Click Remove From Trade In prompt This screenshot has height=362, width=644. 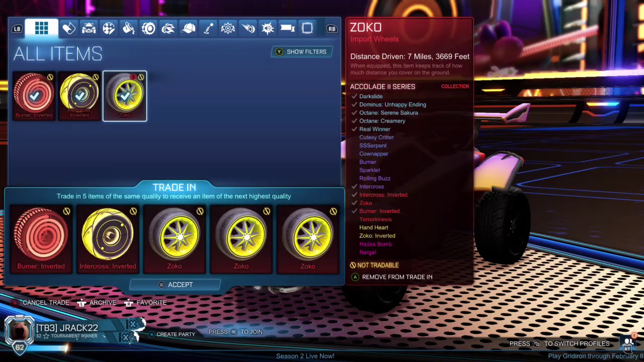pos(392,277)
